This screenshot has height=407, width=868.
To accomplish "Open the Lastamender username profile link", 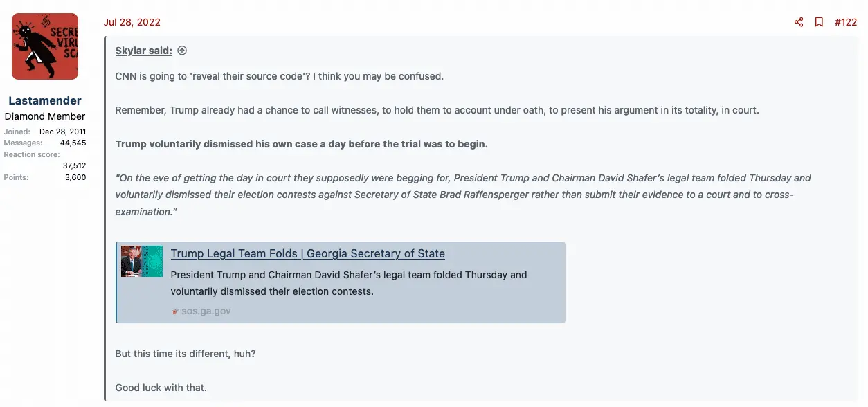I will (45, 100).
